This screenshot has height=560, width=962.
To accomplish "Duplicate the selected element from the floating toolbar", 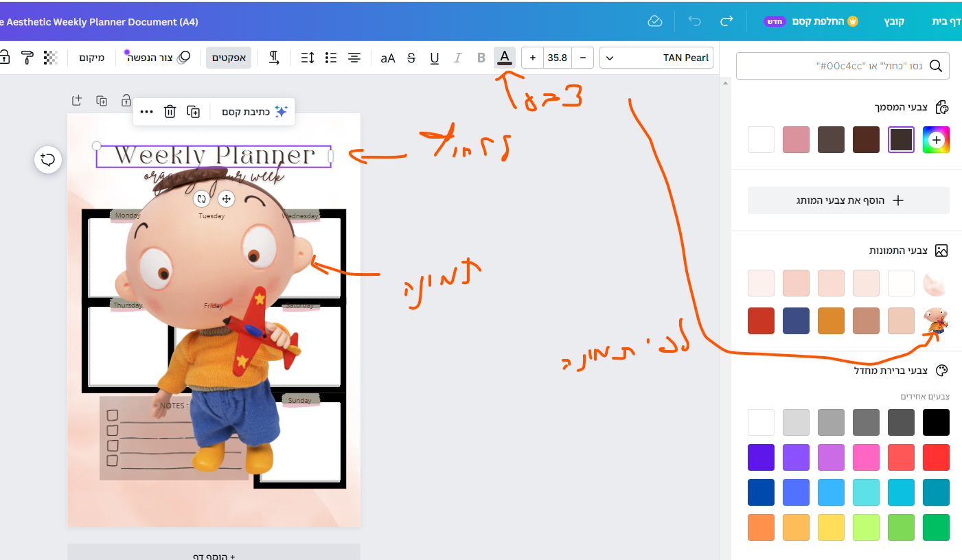I will pos(194,111).
